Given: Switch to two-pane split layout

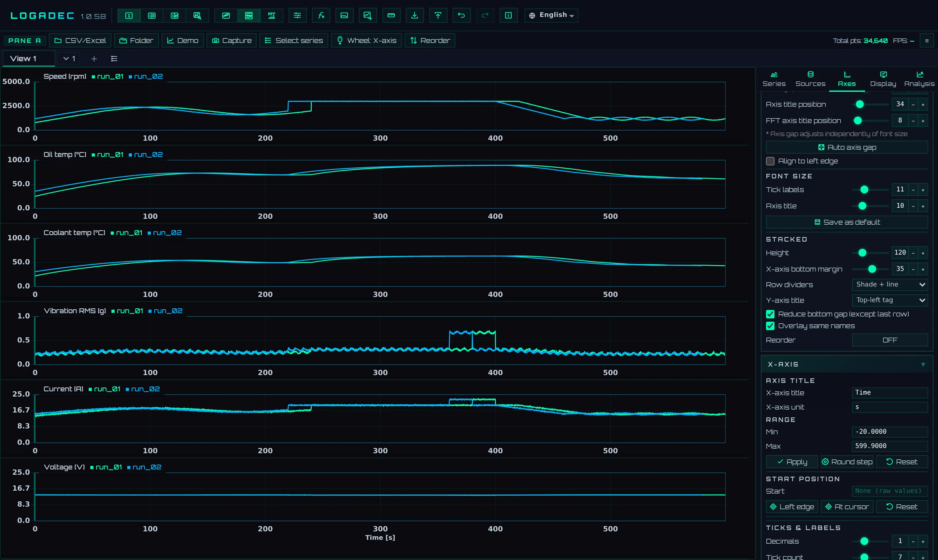Looking at the screenshot, I should 152,16.
